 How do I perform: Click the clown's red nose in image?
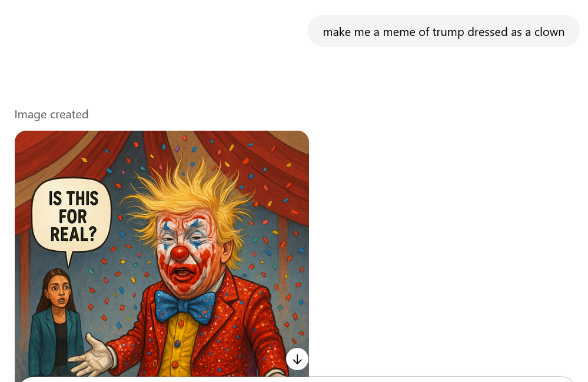coord(180,253)
